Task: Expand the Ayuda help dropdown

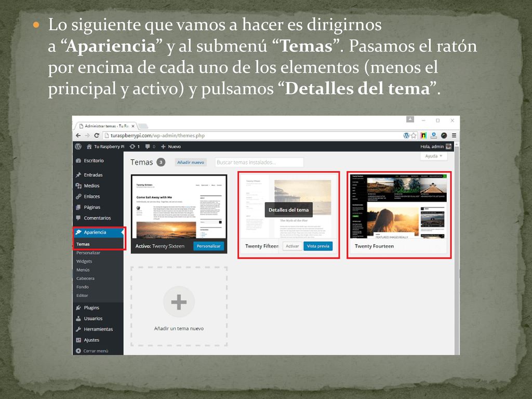Action: tap(434, 156)
